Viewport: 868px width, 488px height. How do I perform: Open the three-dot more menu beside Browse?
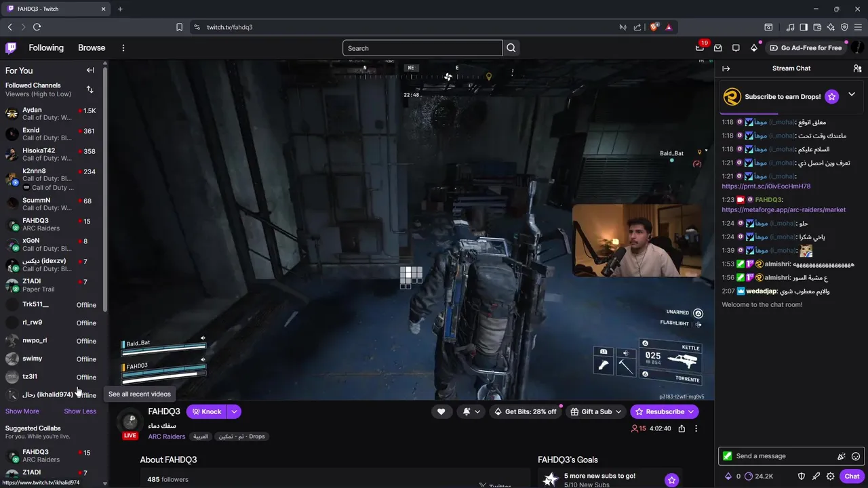123,48
